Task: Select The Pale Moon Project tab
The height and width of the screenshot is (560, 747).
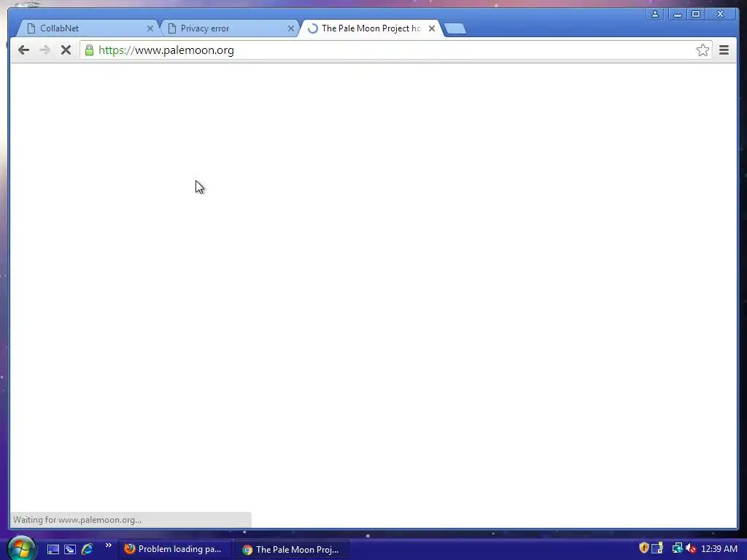Action: pyautogui.click(x=369, y=28)
